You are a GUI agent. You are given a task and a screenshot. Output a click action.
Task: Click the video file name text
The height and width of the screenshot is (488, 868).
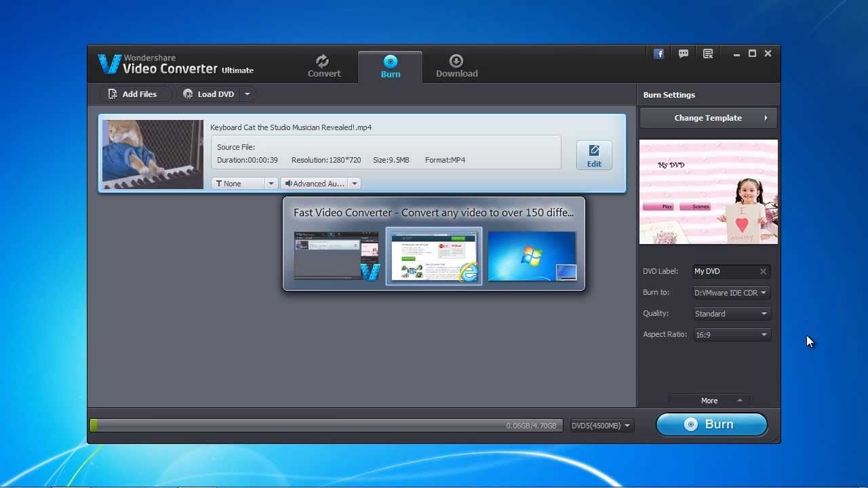(291, 127)
